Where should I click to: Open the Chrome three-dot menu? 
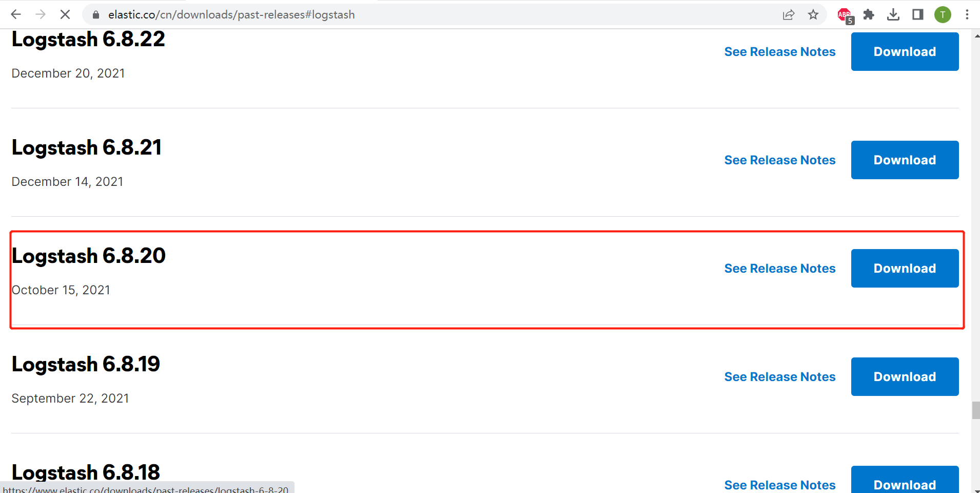coord(967,14)
